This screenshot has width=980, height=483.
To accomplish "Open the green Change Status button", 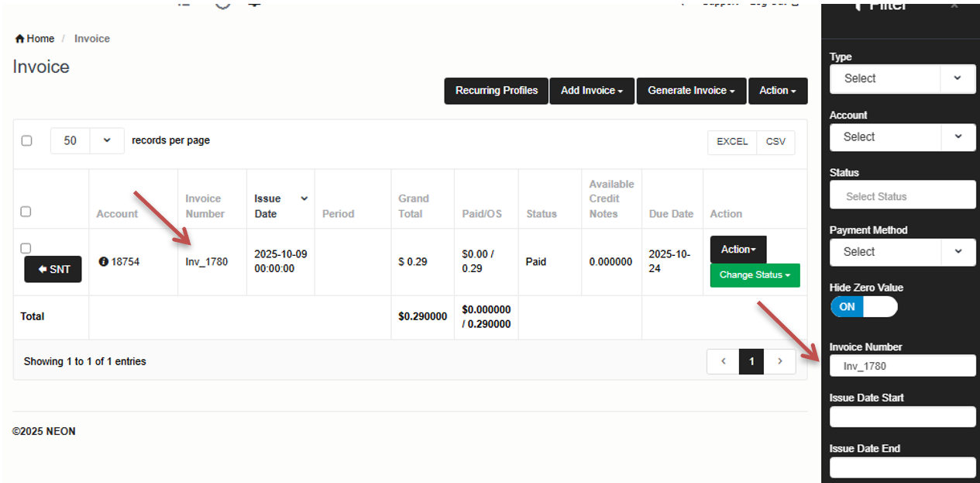I will tap(755, 275).
